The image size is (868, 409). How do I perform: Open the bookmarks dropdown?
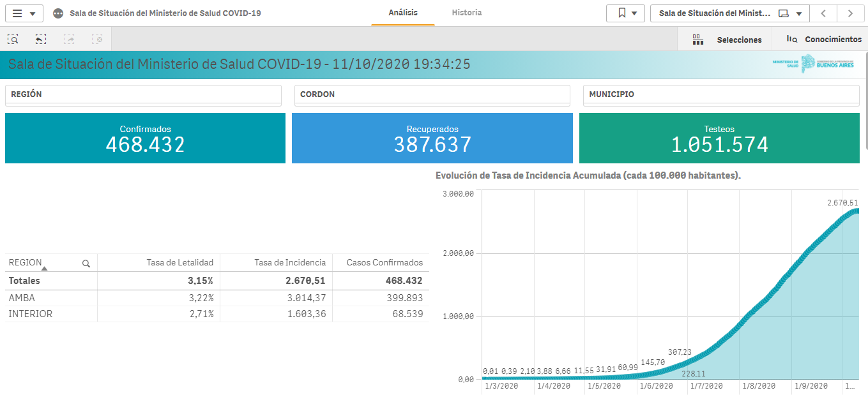click(x=625, y=13)
